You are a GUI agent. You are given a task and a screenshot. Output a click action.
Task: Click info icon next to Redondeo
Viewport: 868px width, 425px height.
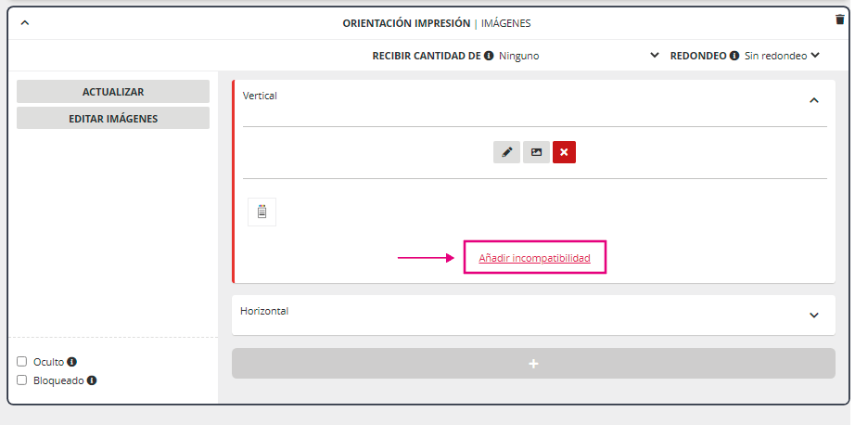734,56
